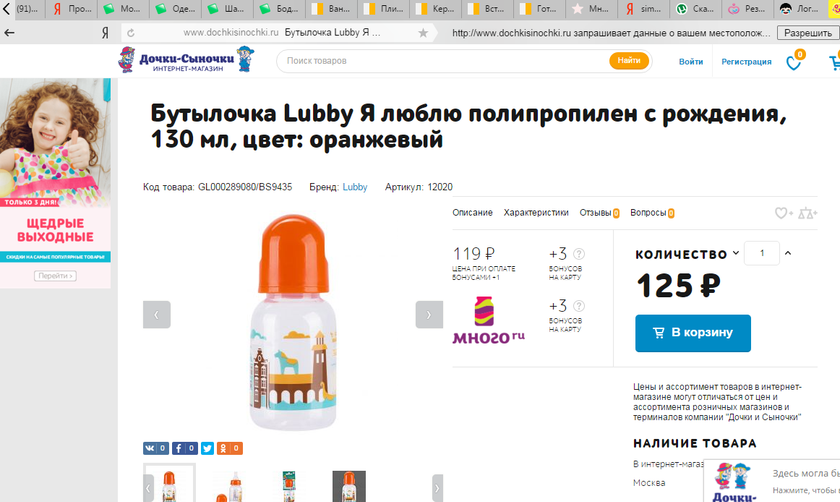
Task: Increase quantity with up chevron
Action: (x=788, y=253)
